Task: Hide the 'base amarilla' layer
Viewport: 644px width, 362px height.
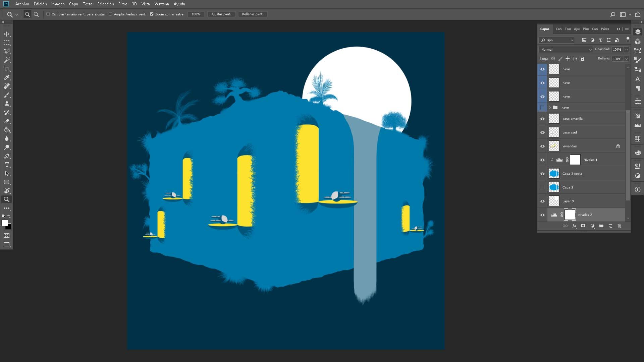Action: 542,119
